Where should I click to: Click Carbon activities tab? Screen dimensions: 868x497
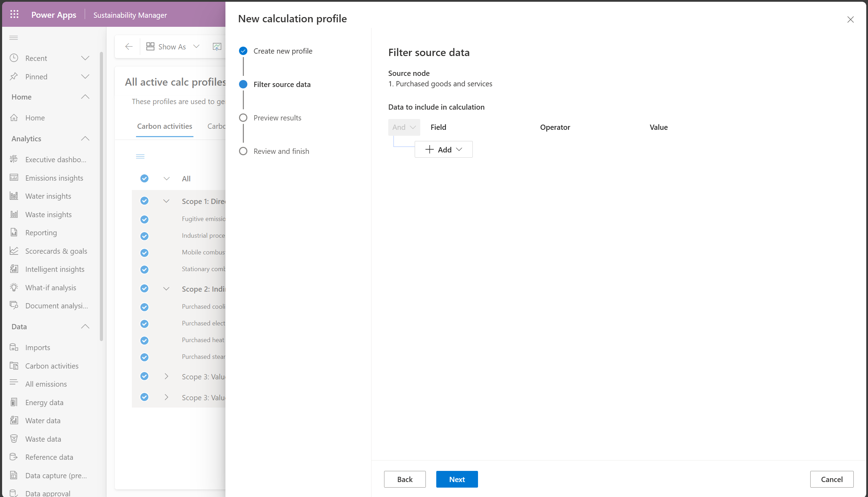164,126
